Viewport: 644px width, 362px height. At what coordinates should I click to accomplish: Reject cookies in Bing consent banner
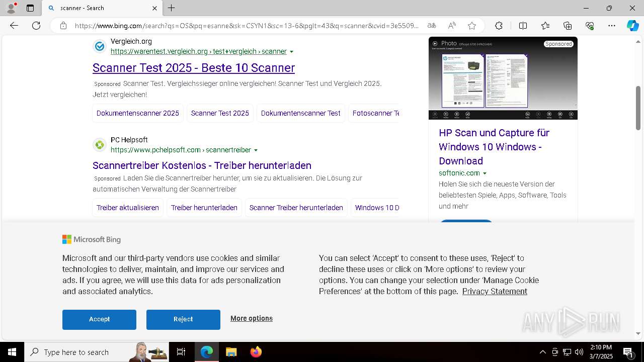coord(183,319)
